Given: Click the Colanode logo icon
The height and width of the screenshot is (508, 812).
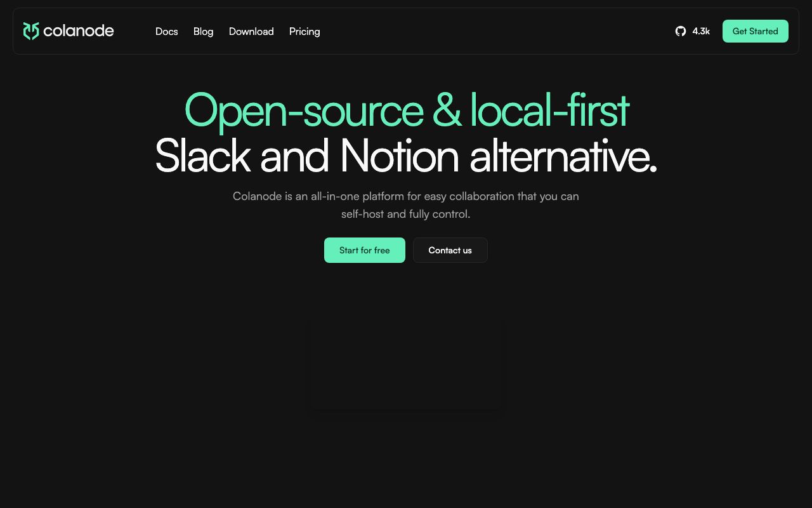Looking at the screenshot, I should [31, 31].
